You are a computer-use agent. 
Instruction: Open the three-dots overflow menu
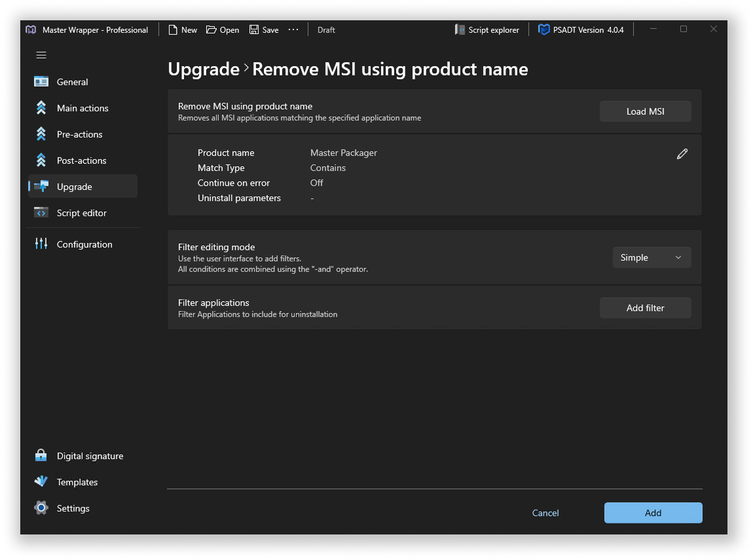point(293,30)
